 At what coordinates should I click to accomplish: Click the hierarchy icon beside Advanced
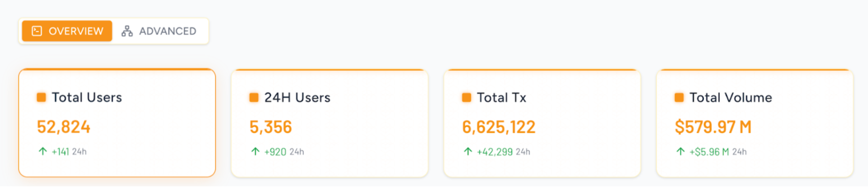pos(127,31)
